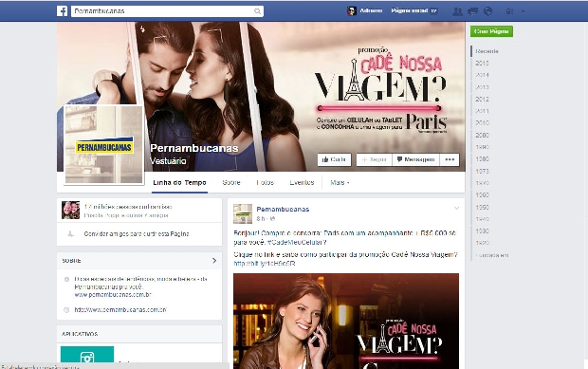Click the search magnifier icon
The width and height of the screenshot is (588, 369).
coord(257,11)
